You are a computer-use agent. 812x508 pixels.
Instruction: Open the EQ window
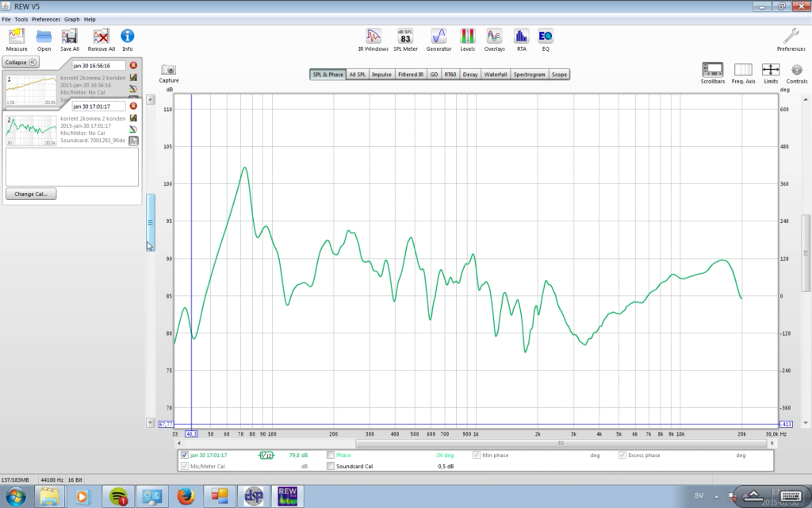pyautogui.click(x=546, y=40)
